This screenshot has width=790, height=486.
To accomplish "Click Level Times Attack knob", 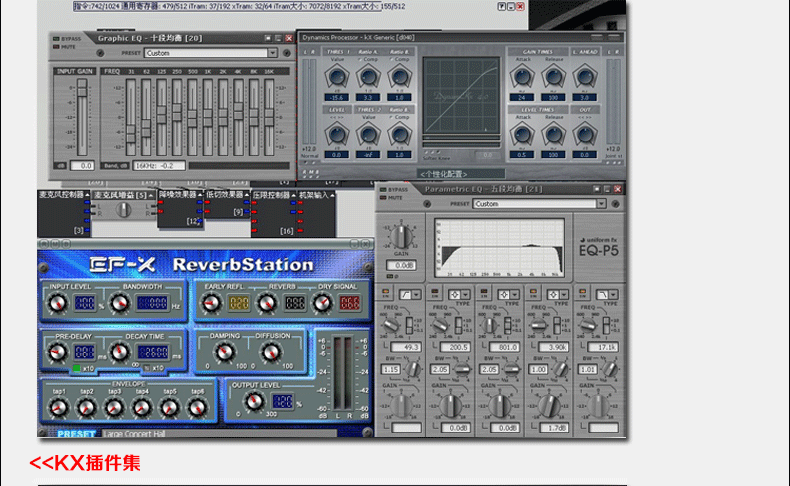I will click(522, 135).
